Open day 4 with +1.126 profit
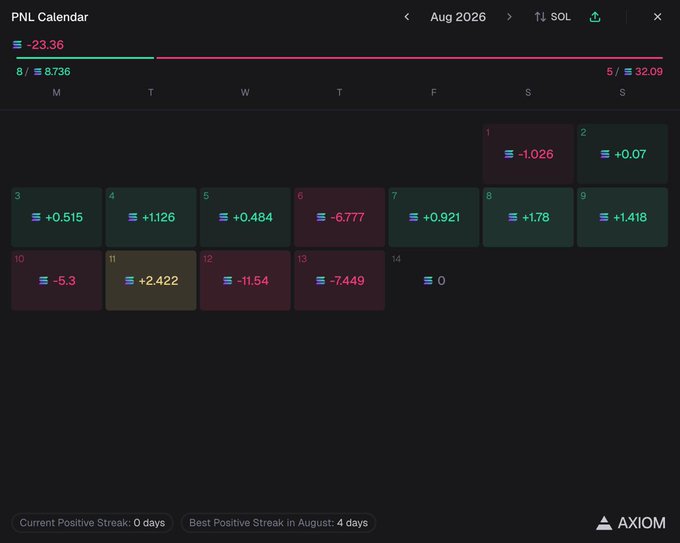 [x=151, y=217]
